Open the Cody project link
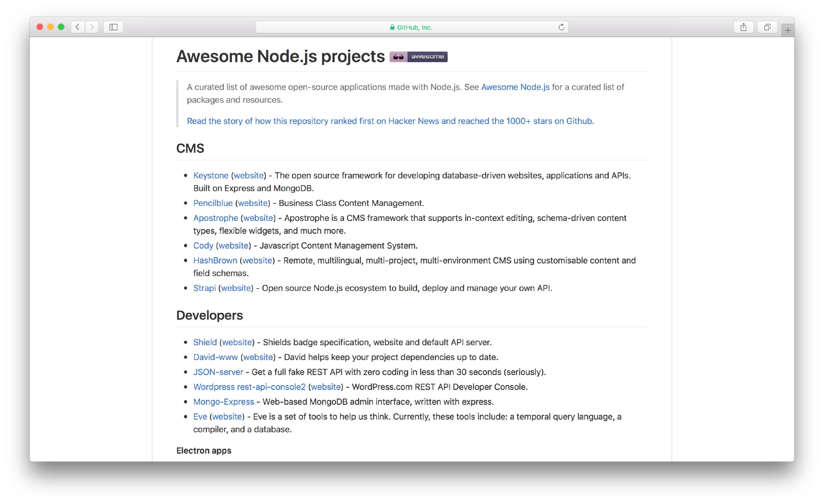The image size is (824, 504). [203, 246]
